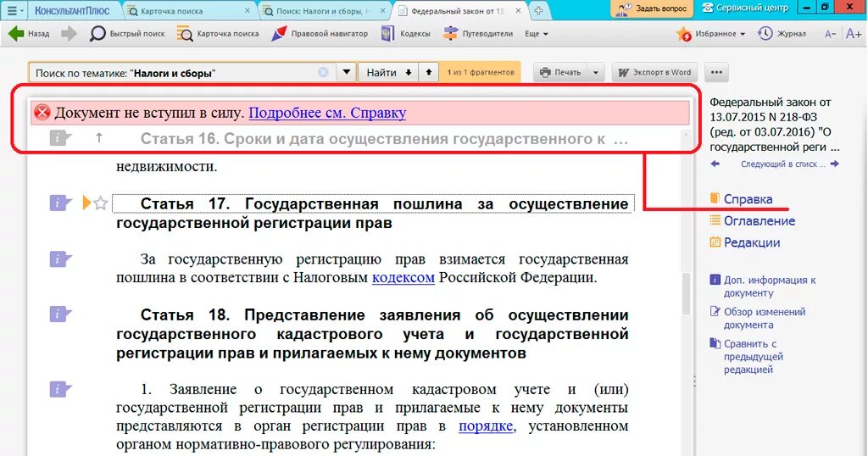The image size is (868, 456).
Task: Open the Избранное dropdown
Action: point(711,34)
